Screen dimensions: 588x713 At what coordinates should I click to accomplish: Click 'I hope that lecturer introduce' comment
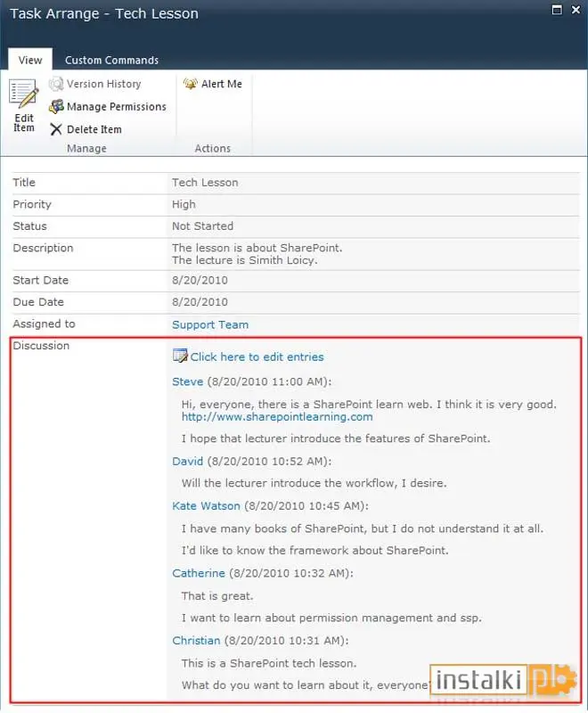(x=336, y=438)
